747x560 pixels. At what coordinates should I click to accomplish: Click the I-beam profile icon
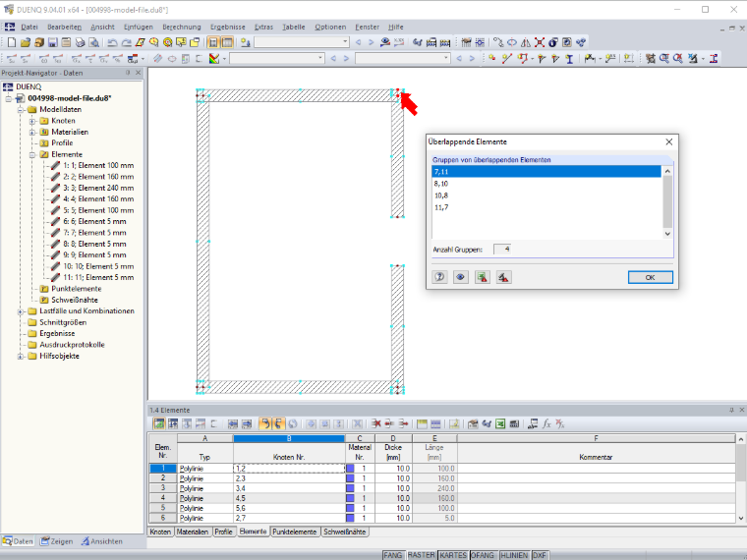click(x=569, y=59)
